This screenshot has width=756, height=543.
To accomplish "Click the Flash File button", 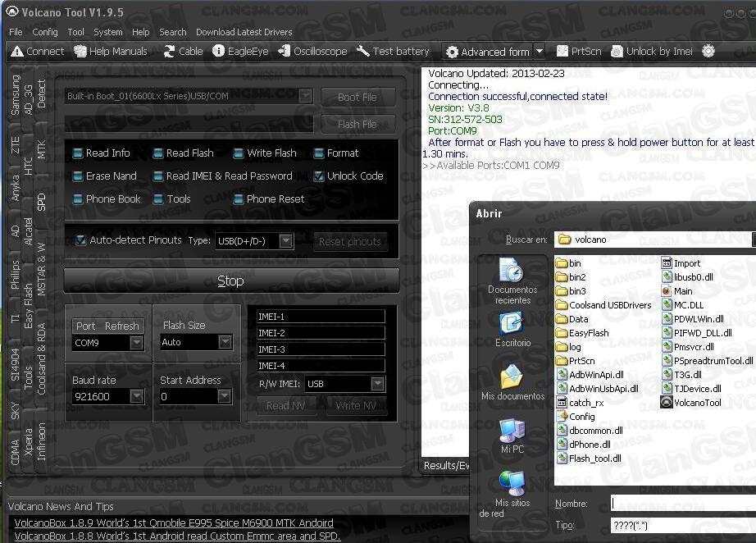I will [x=358, y=124].
